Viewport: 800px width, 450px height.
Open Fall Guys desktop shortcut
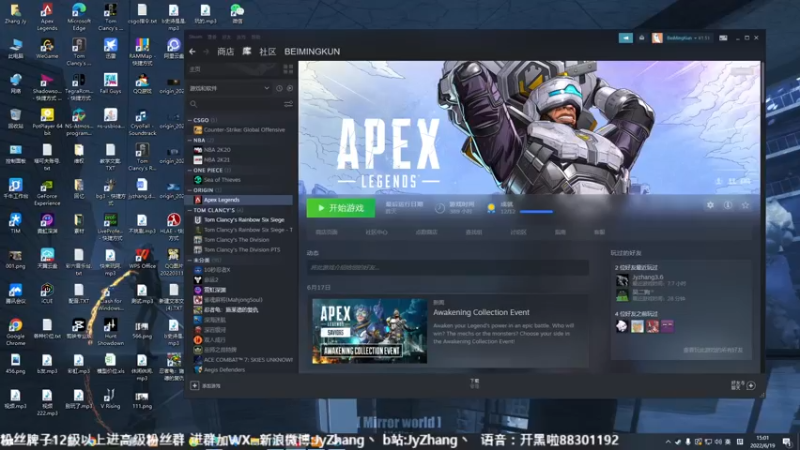[x=110, y=83]
